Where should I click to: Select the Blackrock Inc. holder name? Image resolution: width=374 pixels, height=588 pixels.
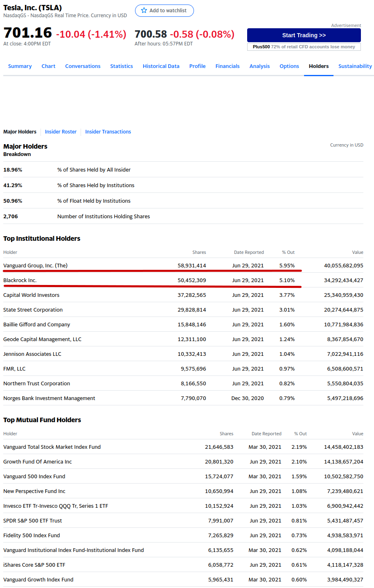[20, 280]
